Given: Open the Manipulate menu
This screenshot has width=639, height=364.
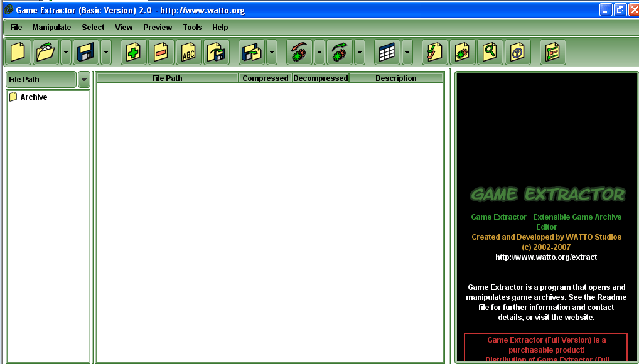Looking at the screenshot, I should pyautogui.click(x=51, y=28).
